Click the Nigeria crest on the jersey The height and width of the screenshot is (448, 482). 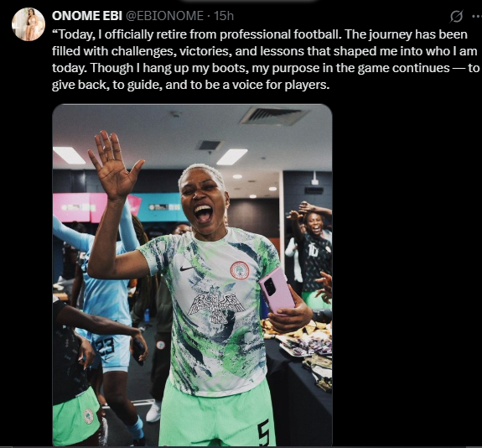[240, 270]
